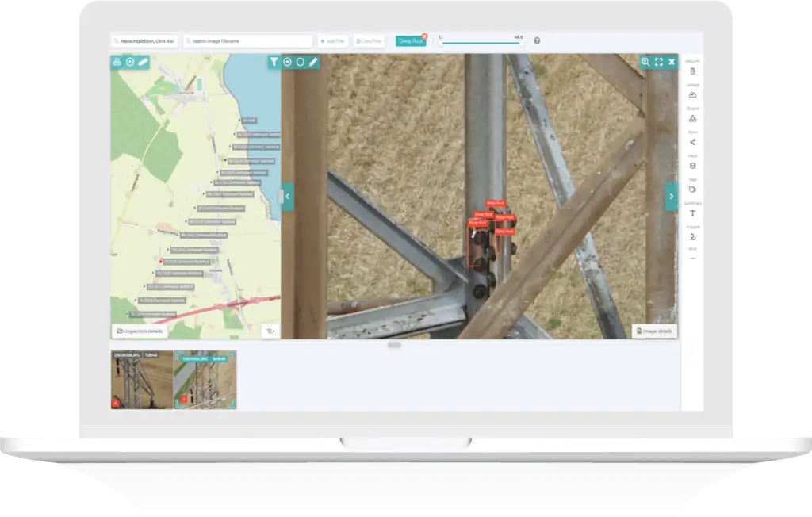This screenshot has height=517, width=812.
Task: Click the Deep Rust filter chip
Action: (410, 41)
